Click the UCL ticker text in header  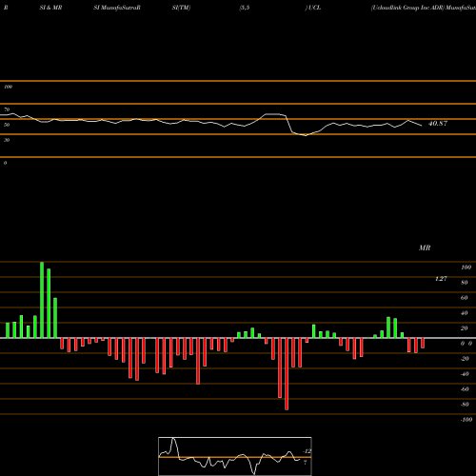coord(314,8)
